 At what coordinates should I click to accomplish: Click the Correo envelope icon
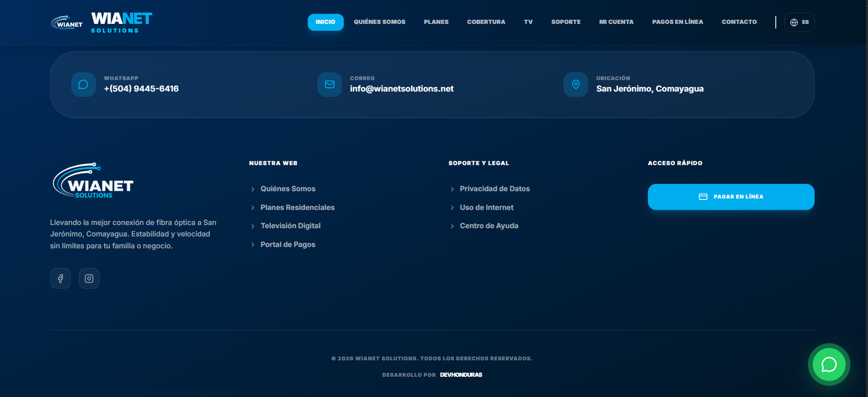(330, 85)
